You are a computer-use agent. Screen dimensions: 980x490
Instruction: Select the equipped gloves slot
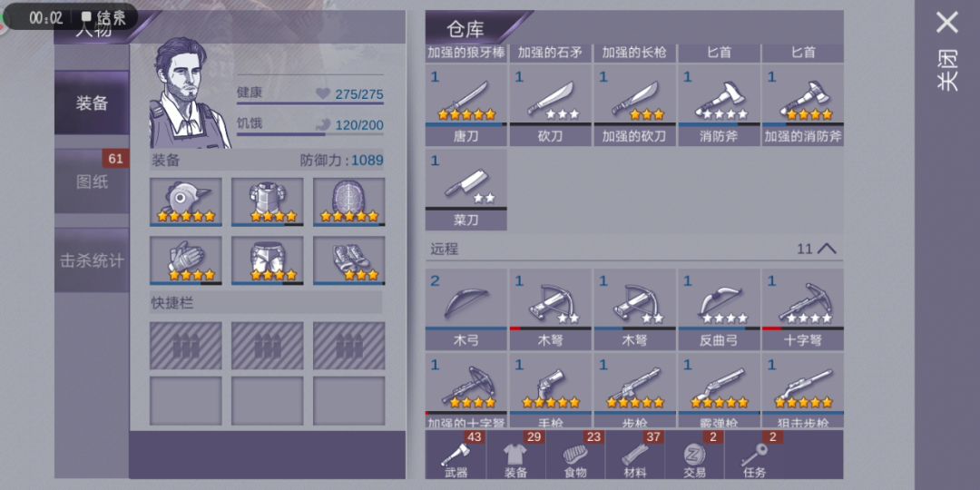click(186, 260)
